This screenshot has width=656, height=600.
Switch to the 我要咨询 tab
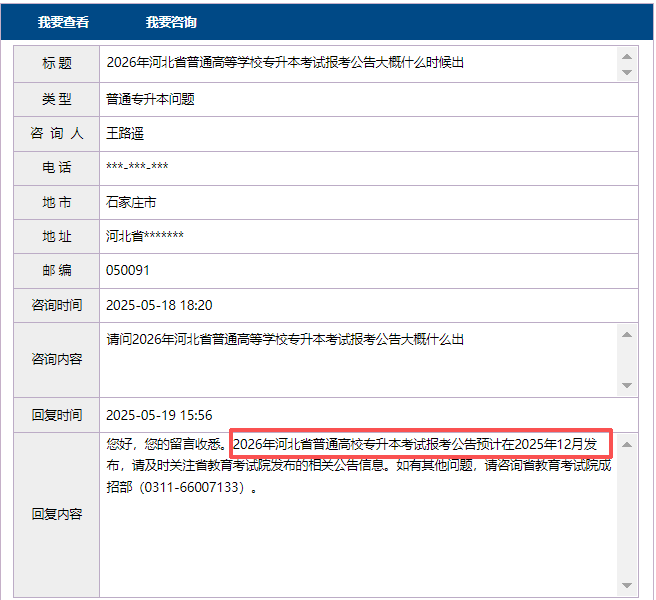[x=171, y=22]
